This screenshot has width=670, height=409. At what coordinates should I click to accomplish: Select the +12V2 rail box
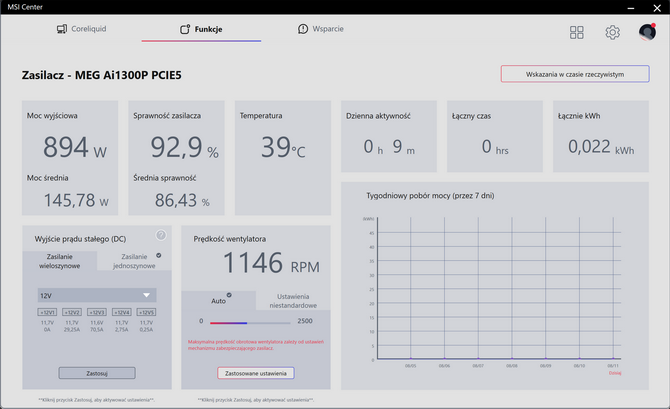click(x=72, y=312)
